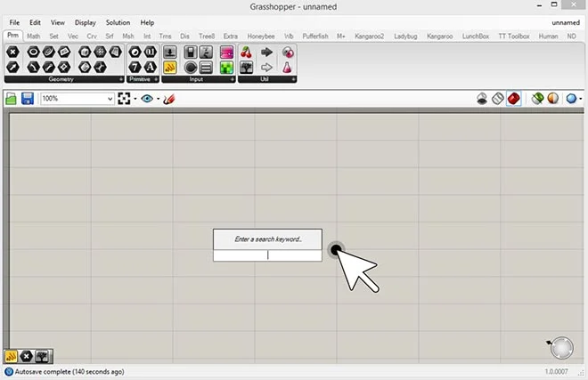Click the Zoom Extents frame icon
Viewport: 588px width, 380px height.
click(124, 99)
